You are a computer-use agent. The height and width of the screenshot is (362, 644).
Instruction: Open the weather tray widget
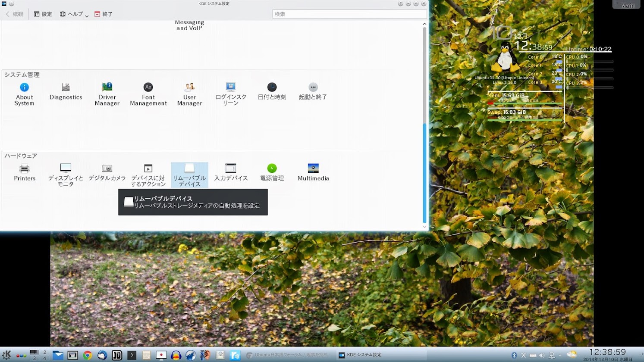[x=572, y=355]
